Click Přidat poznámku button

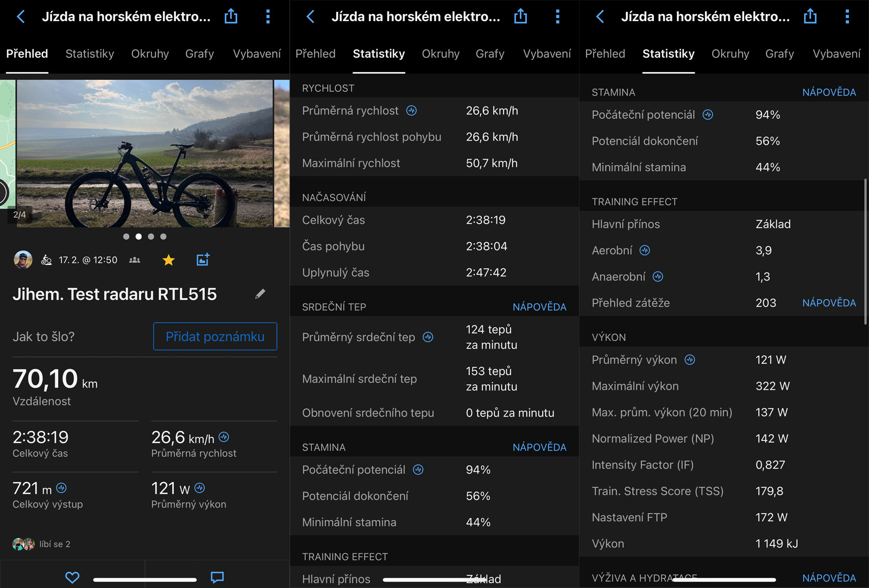coord(215,337)
